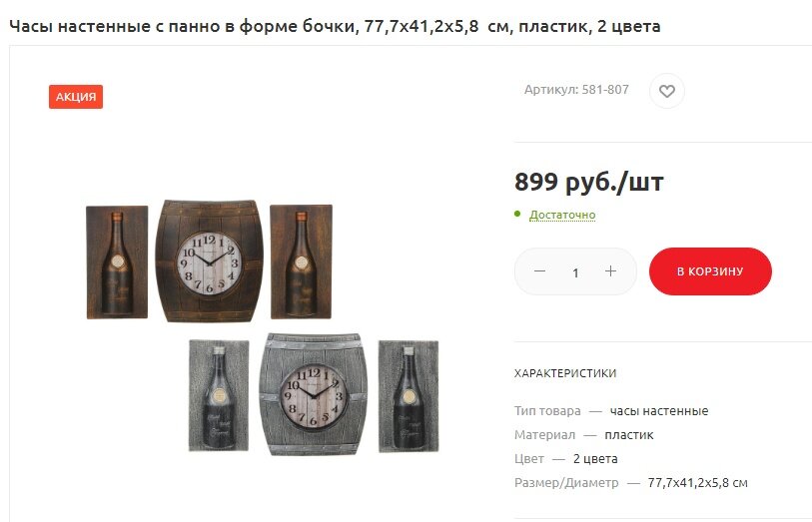Click the quantity input field showing 1
Screen dimensions: 812x522
tap(575, 272)
